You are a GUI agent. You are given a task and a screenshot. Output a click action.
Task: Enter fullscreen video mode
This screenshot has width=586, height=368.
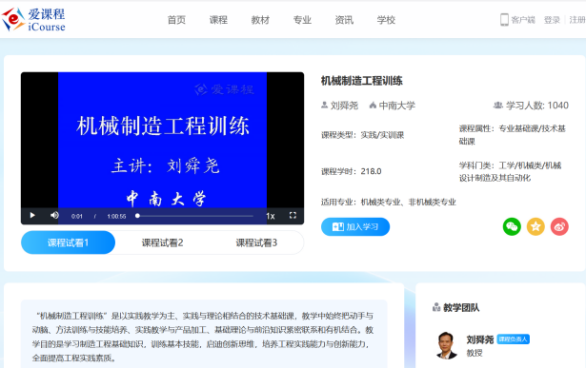[293, 215]
